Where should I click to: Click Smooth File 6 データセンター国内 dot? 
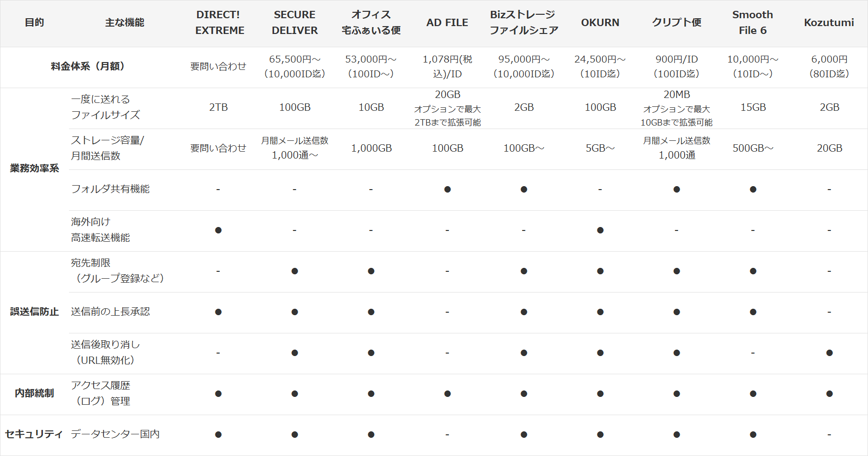click(x=753, y=434)
